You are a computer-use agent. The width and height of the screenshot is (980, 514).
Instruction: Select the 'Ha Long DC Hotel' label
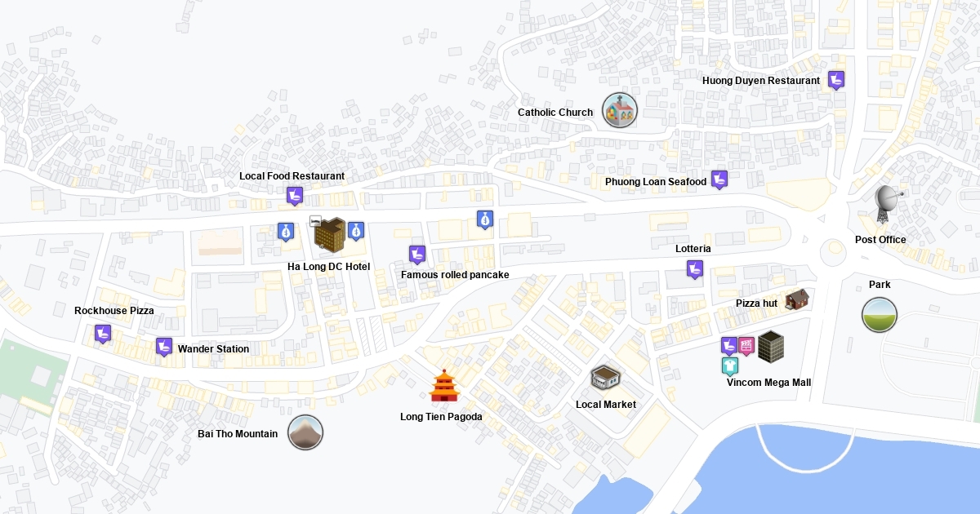pos(328,267)
